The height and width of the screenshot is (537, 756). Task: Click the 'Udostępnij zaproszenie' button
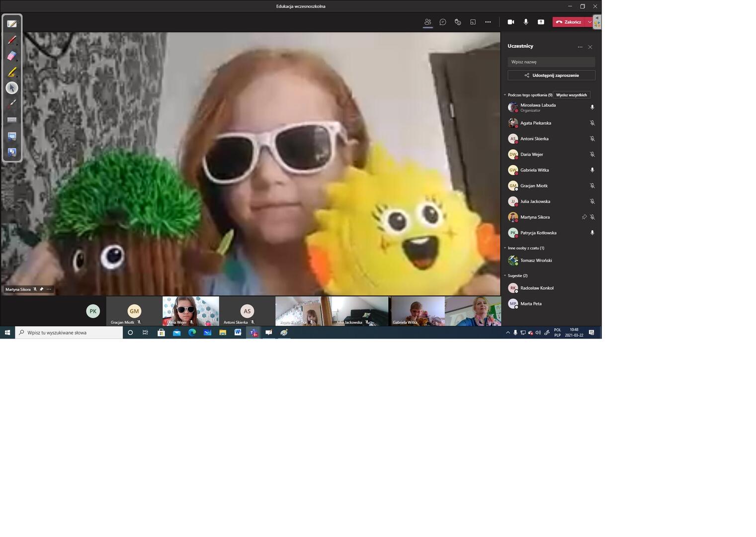pos(551,76)
